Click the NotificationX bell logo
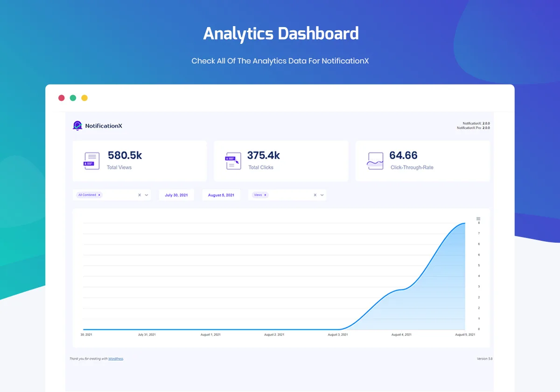Screen dimensions: 560x392 pos(77,126)
